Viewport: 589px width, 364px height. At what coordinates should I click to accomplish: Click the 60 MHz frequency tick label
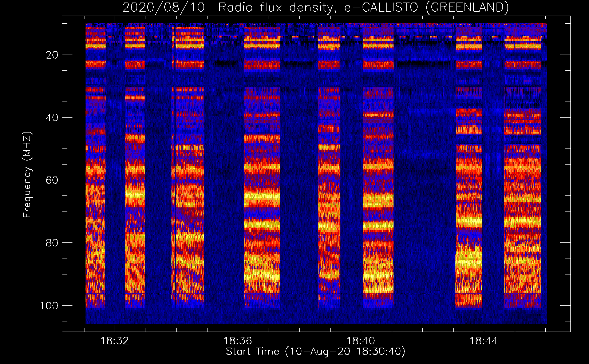52,180
